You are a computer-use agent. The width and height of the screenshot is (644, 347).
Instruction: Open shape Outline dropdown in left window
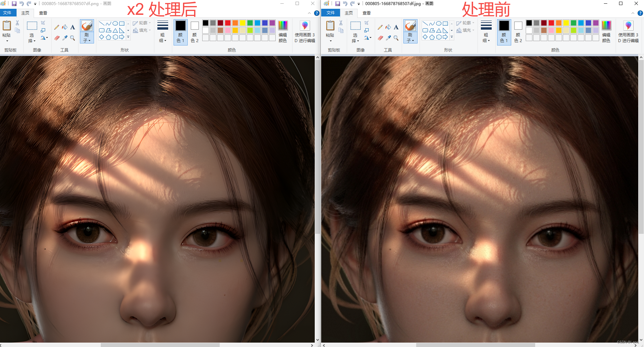pos(142,23)
